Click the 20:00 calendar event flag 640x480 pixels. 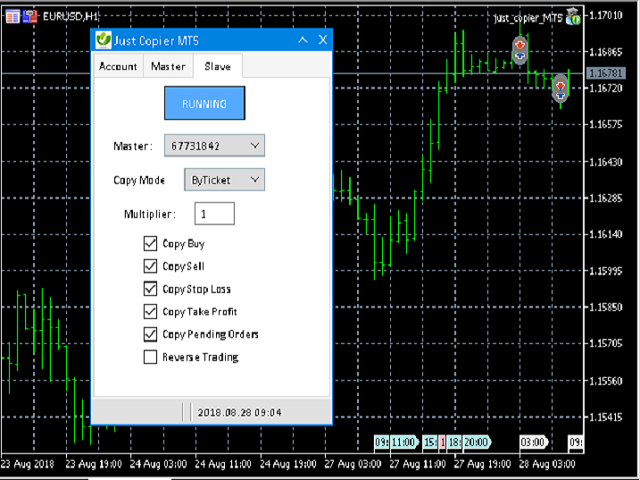476,441
